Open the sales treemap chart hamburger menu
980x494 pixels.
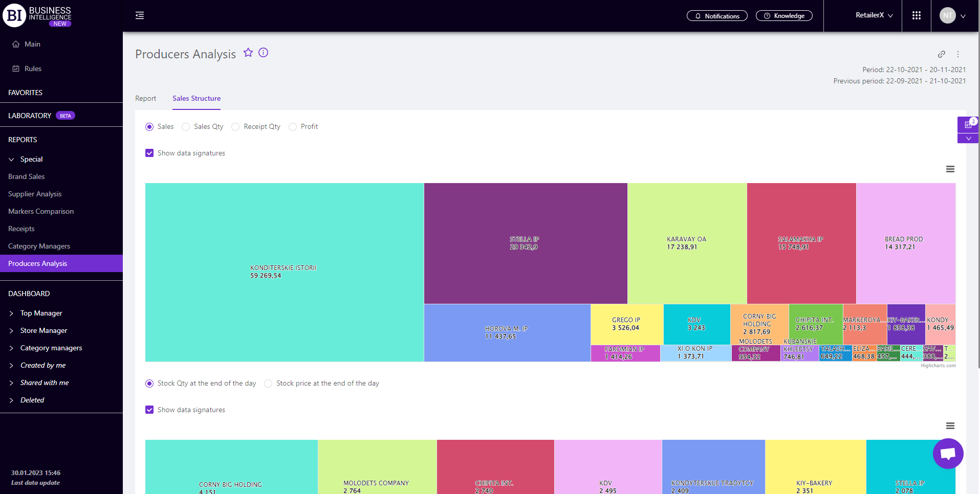pos(950,169)
